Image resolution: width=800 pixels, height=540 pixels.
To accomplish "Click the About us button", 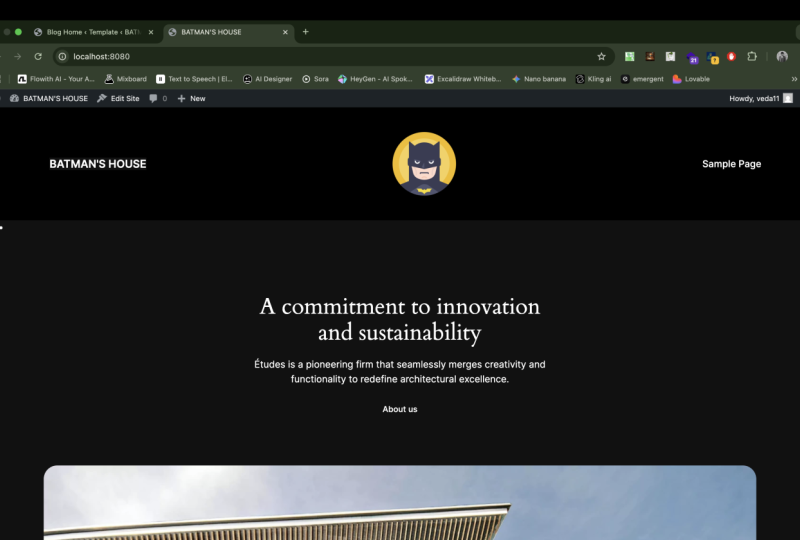I will pyautogui.click(x=400, y=409).
